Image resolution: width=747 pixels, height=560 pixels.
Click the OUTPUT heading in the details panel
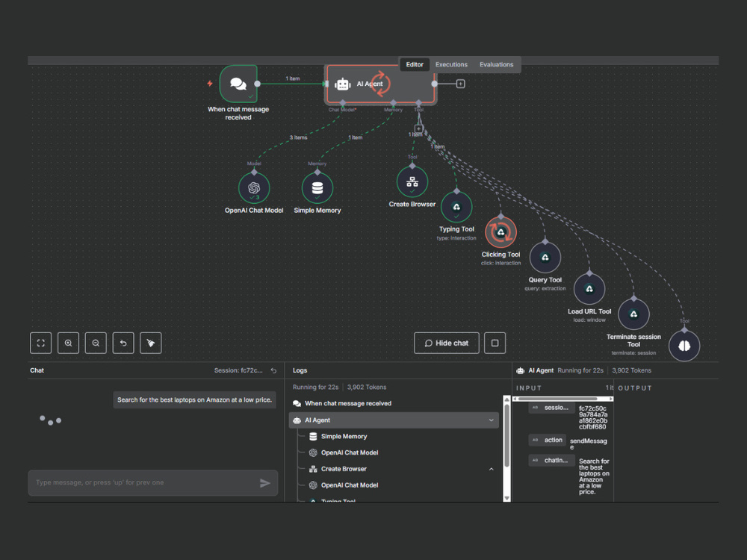(x=634, y=388)
